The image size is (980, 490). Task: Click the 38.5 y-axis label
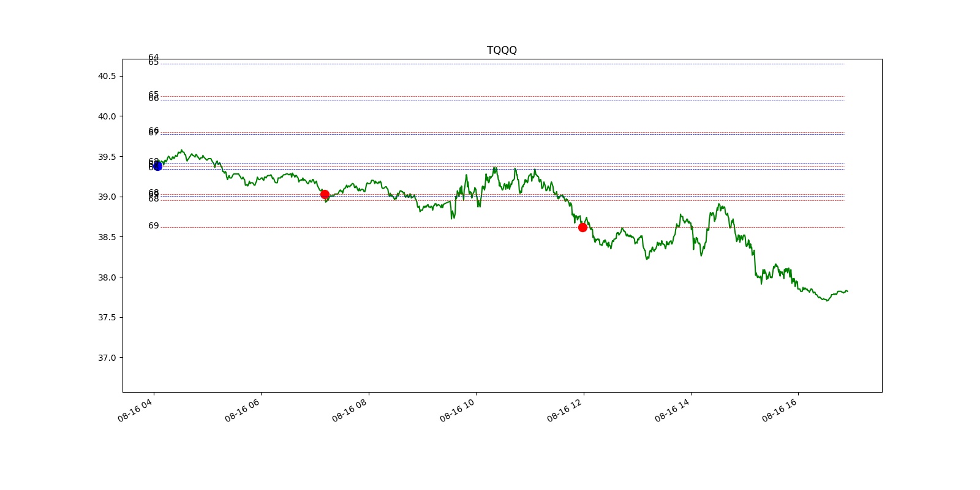(107, 237)
